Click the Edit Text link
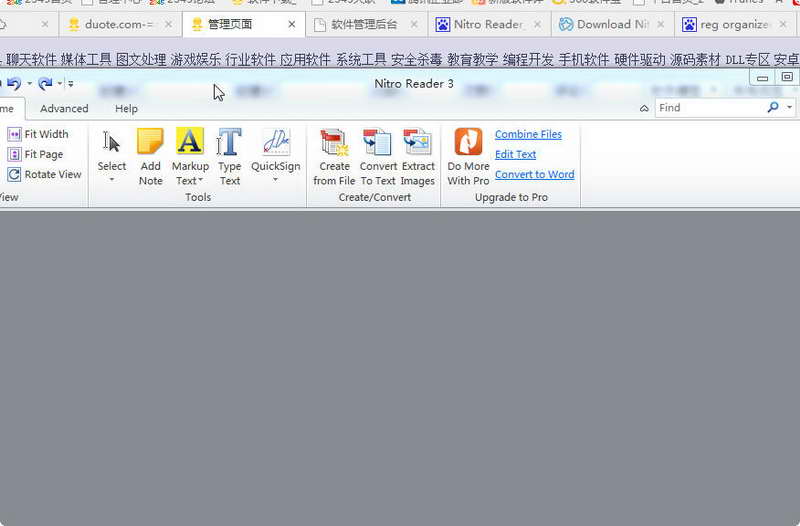The image size is (800, 526). [515, 154]
